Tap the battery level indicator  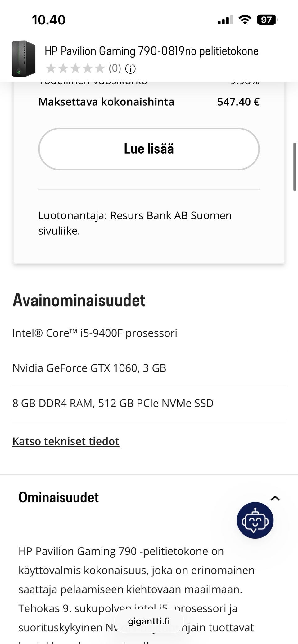pos(267,20)
